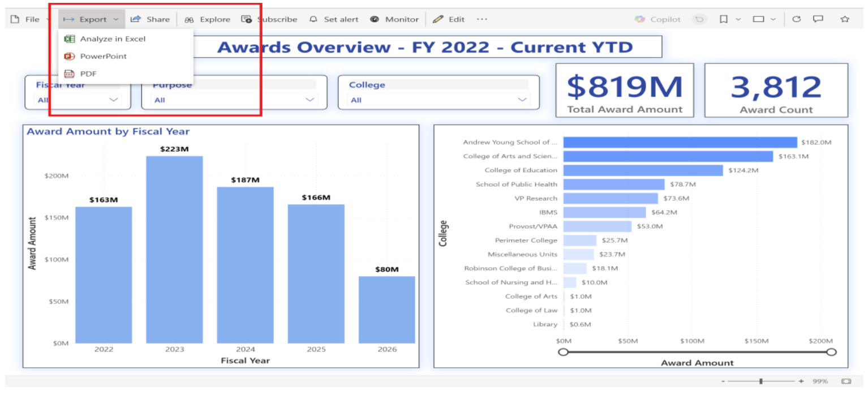868x395 pixels.
Task: Select PDF in the Export menu
Action: point(88,74)
